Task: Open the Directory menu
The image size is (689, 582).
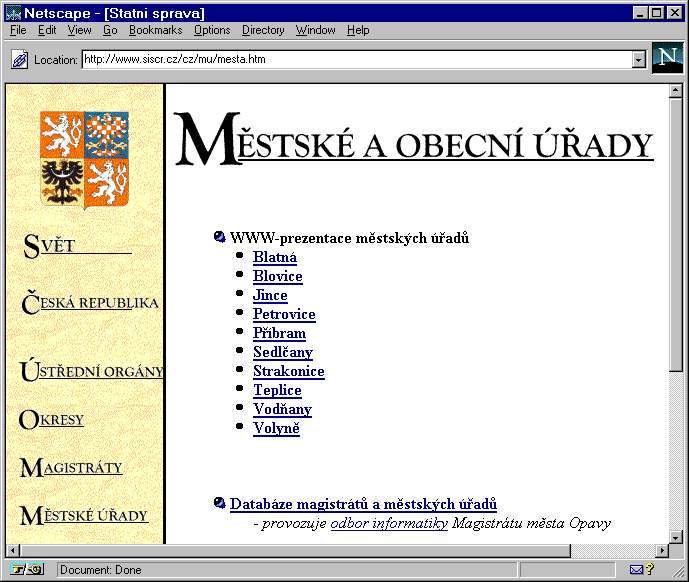Action: (263, 30)
